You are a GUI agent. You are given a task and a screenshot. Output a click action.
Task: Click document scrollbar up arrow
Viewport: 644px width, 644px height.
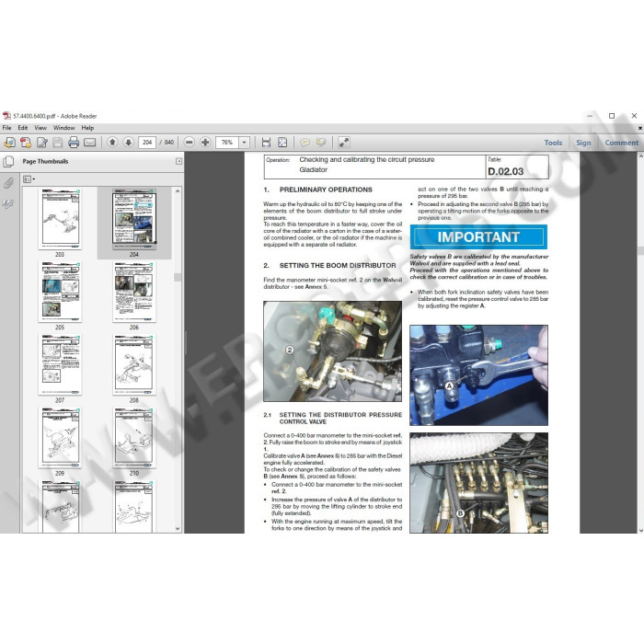pos(640,156)
